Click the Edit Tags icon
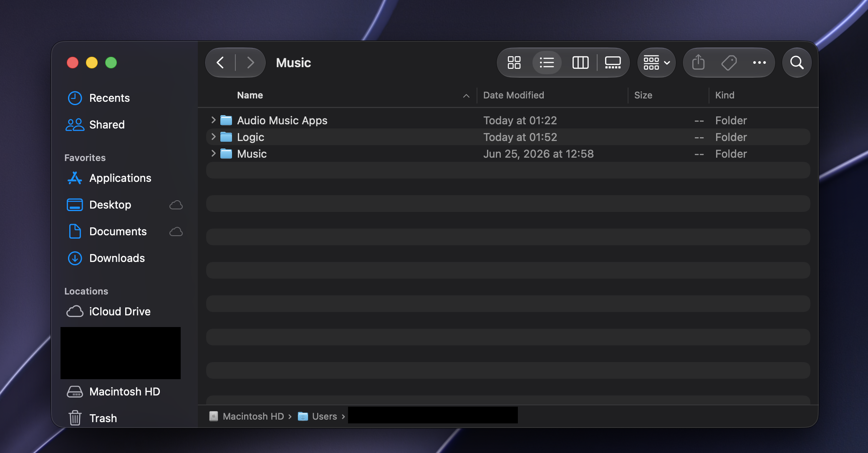868x453 pixels. pyautogui.click(x=729, y=63)
